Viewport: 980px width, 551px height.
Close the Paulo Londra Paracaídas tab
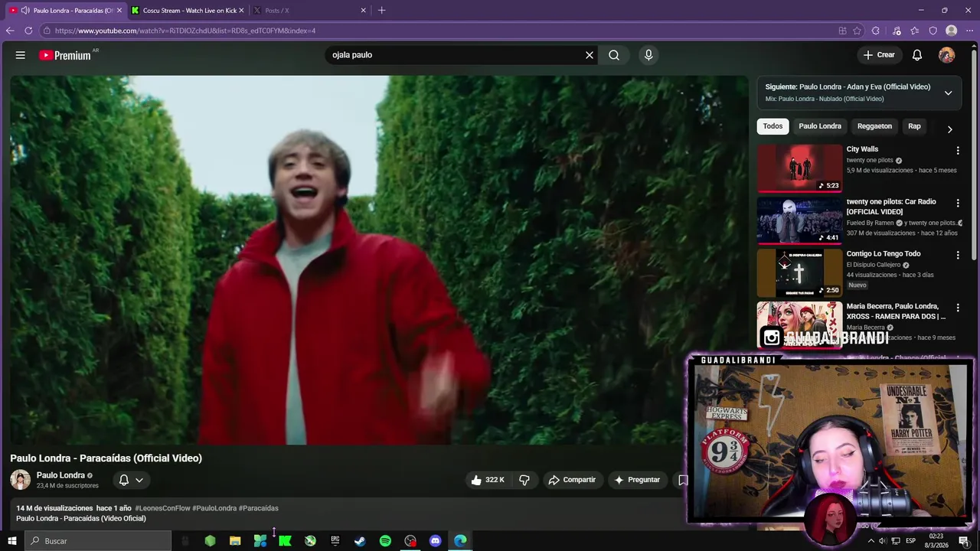119,11
